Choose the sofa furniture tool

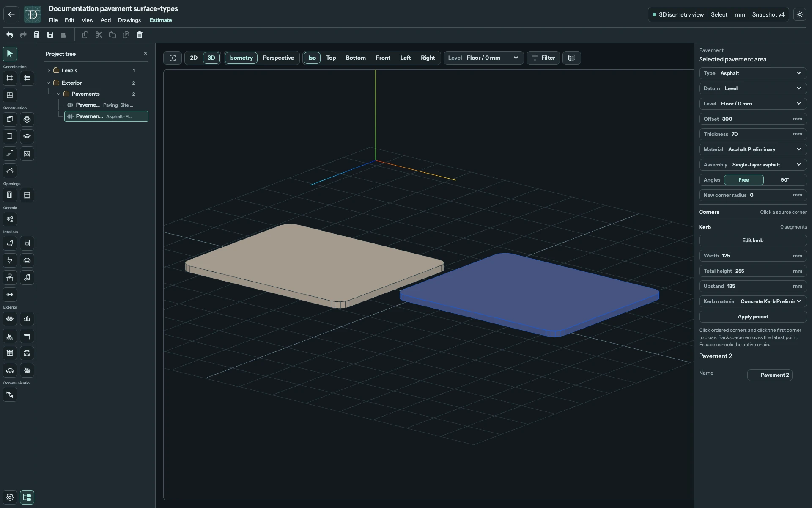click(27, 260)
